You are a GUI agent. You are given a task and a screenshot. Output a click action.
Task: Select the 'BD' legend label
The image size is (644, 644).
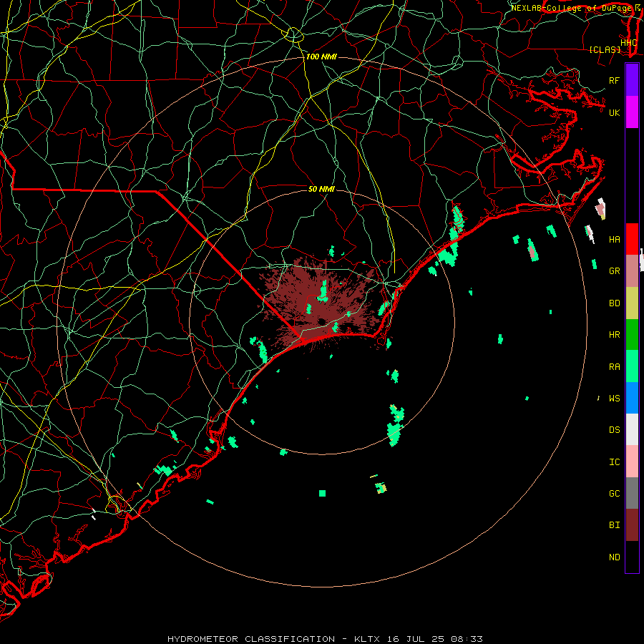614,303
